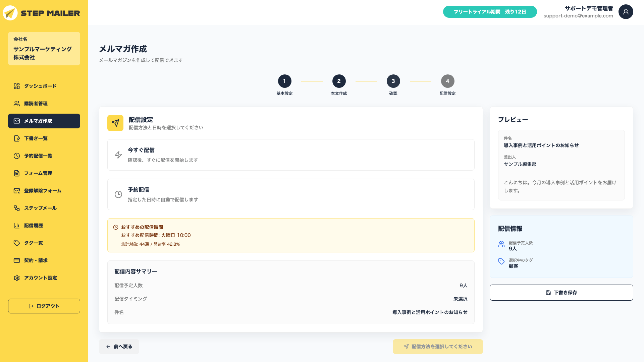Click the Step Mailer paper plane logo
Screen dimensions: 644x362
coord(10,13)
